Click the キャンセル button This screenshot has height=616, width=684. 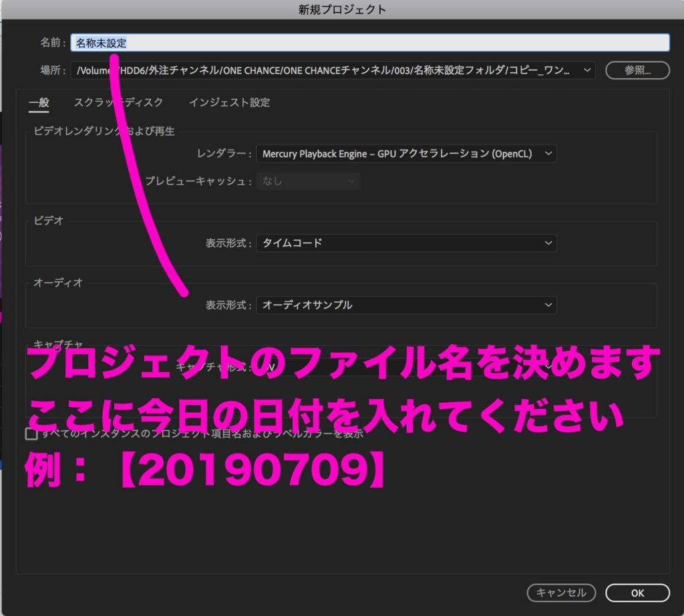point(561,593)
